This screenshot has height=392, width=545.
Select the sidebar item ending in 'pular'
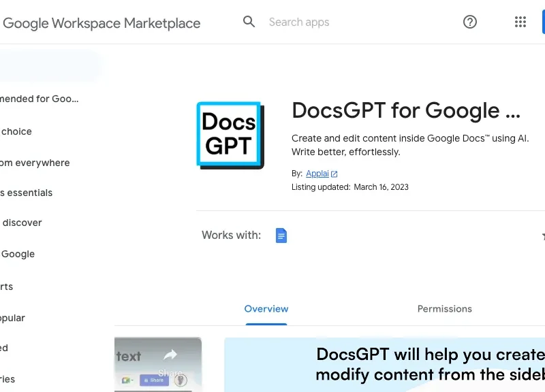click(x=12, y=318)
